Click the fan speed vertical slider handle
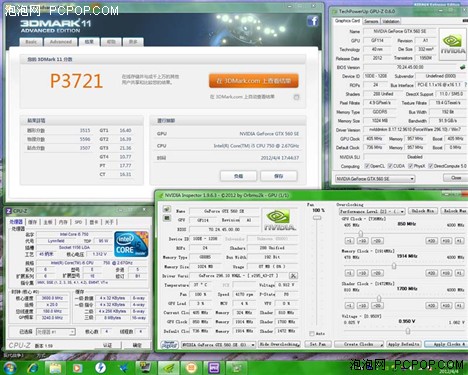Viewport: 468px width, 375px height. coord(317,218)
